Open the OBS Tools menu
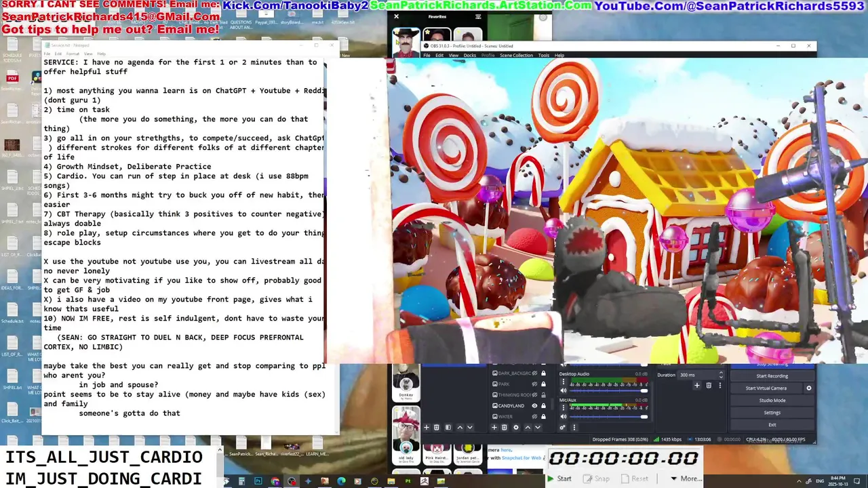The image size is (868, 488). point(544,56)
